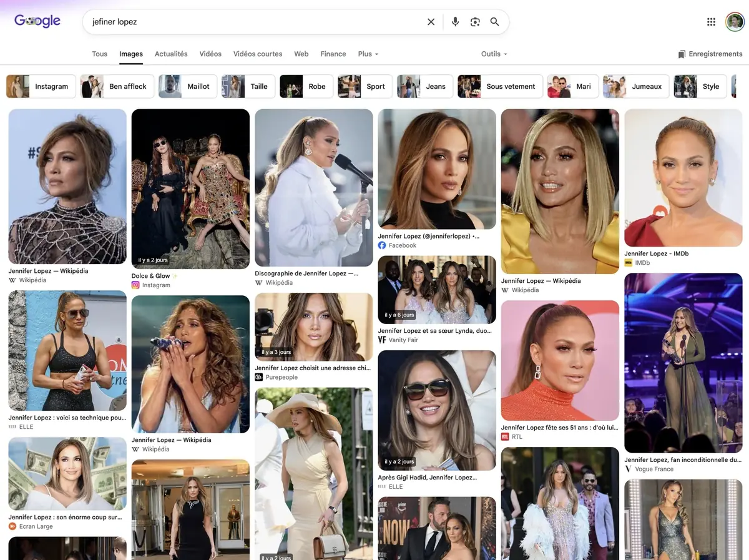
Task: Select the Robe filter chip
Action: pos(306,87)
